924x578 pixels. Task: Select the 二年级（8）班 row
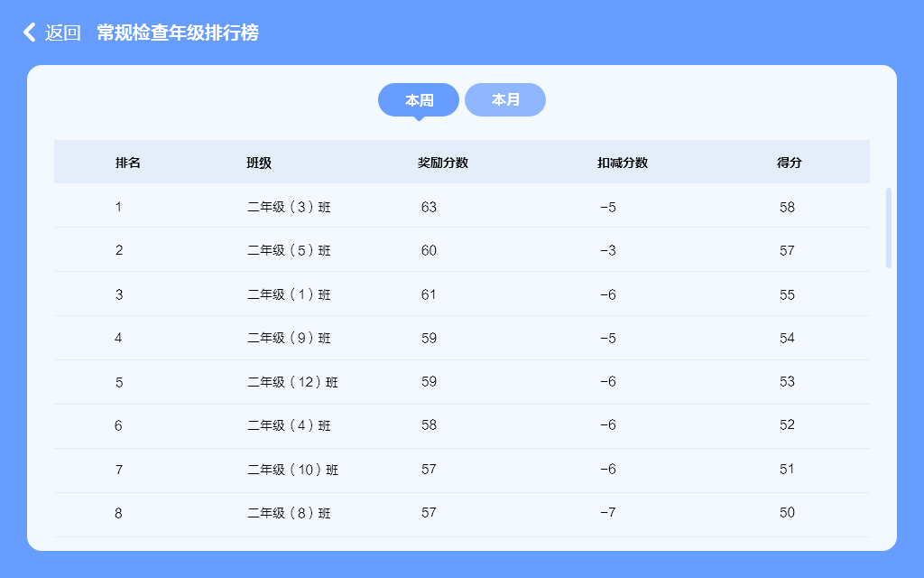coord(289,513)
